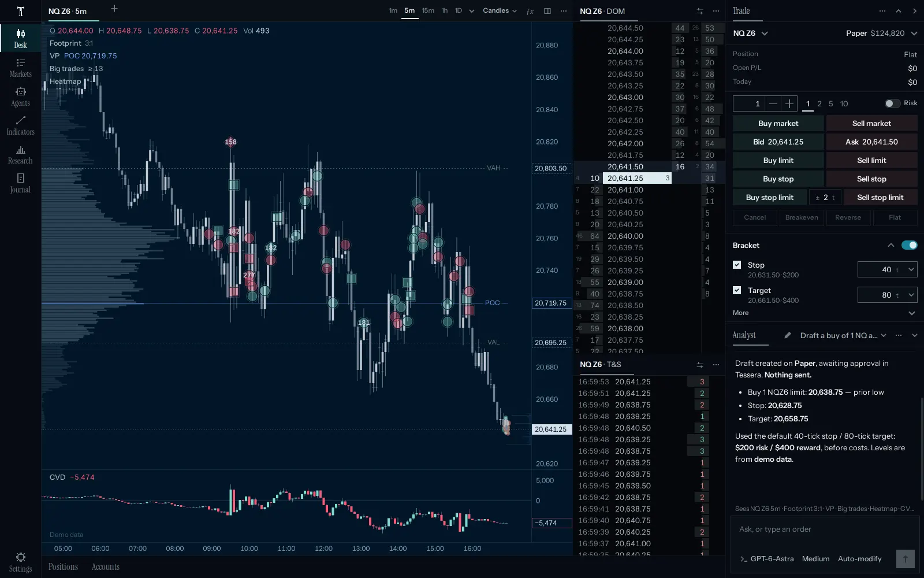The image size is (924, 578).
Task: Open the Markets sidebar section
Action: tap(20, 68)
